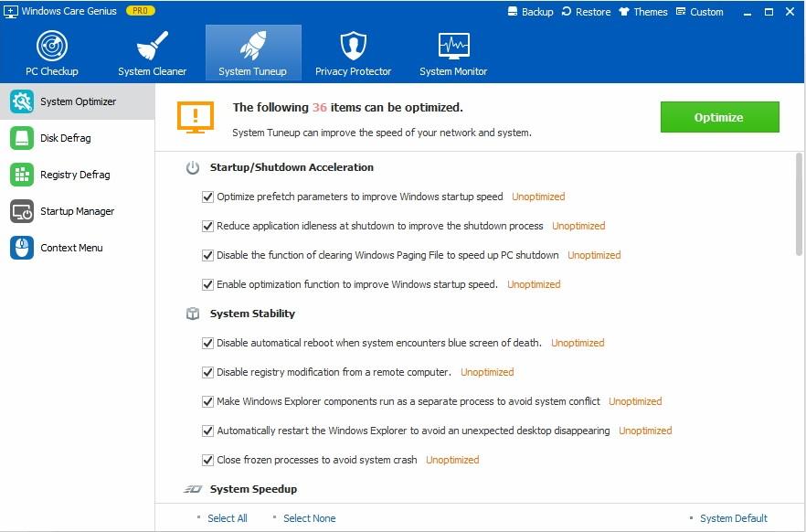Open Disk Defrag in the sidebar

(77, 138)
